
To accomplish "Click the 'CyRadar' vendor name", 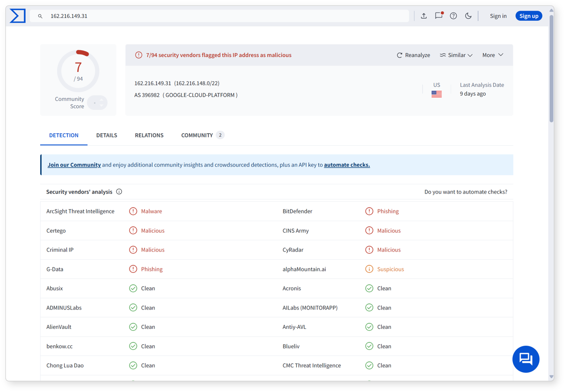I will point(293,250).
